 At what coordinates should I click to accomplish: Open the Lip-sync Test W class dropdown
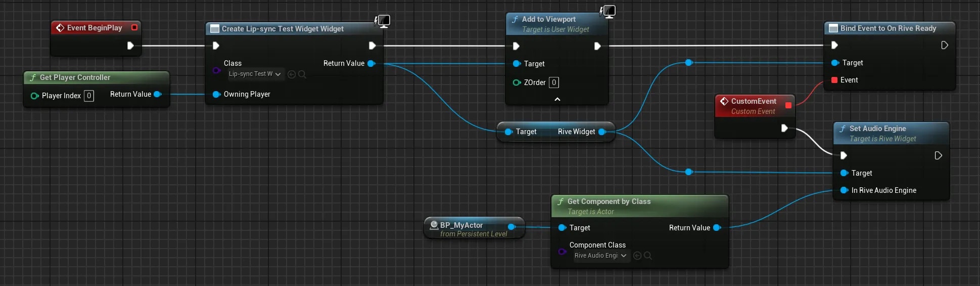pyautogui.click(x=255, y=74)
